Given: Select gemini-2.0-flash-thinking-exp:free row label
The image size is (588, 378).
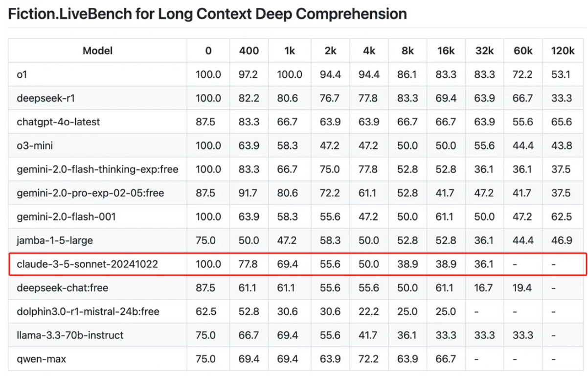Looking at the screenshot, I should tap(97, 169).
